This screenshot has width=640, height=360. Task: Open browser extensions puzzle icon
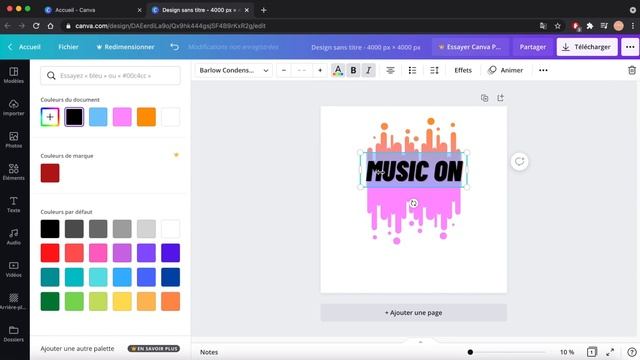point(590,26)
